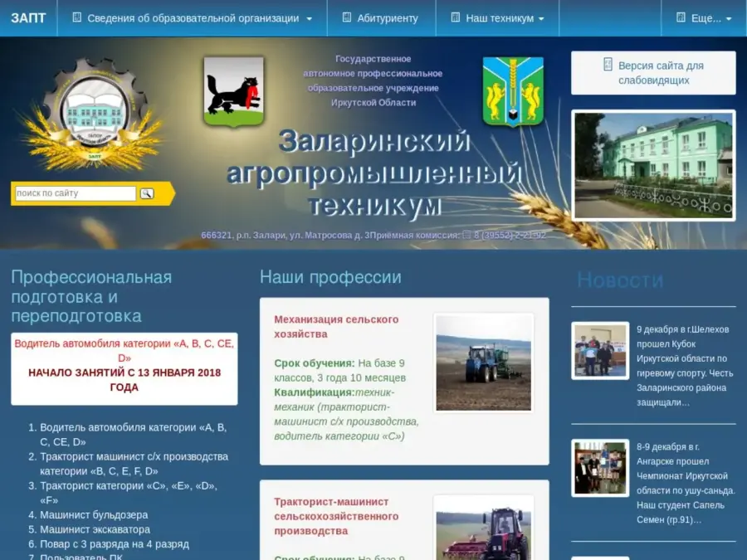Open the Тракторист-машинист сельскохозяйственного производства link
The height and width of the screenshot is (560, 747).
336,516
